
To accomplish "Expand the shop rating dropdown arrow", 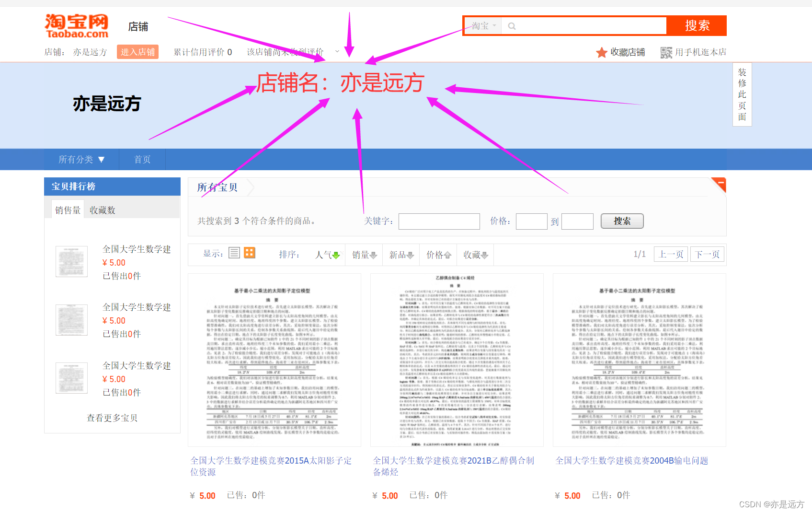I will pyautogui.click(x=337, y=52).
